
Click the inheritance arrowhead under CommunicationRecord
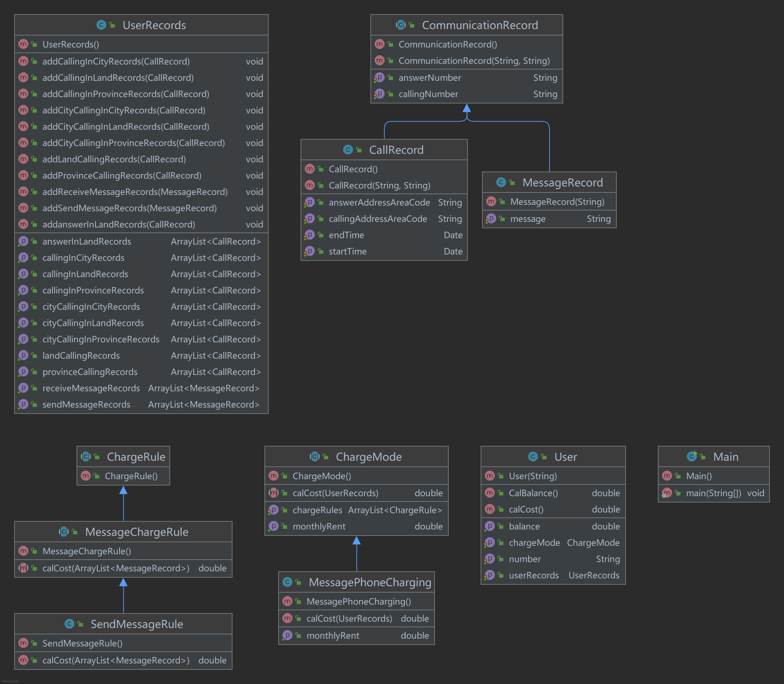point(466,108)
